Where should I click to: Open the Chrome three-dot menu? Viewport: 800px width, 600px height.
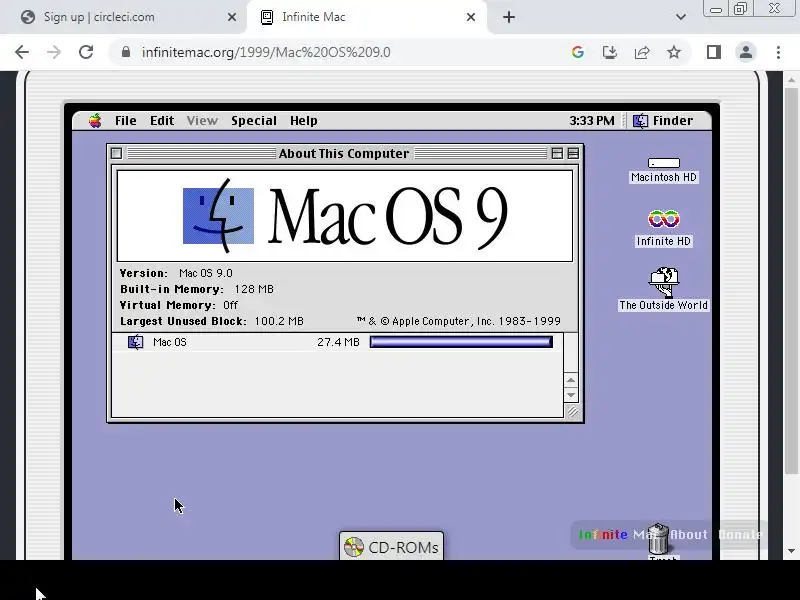pyautogui.click(x=778, y=52)
